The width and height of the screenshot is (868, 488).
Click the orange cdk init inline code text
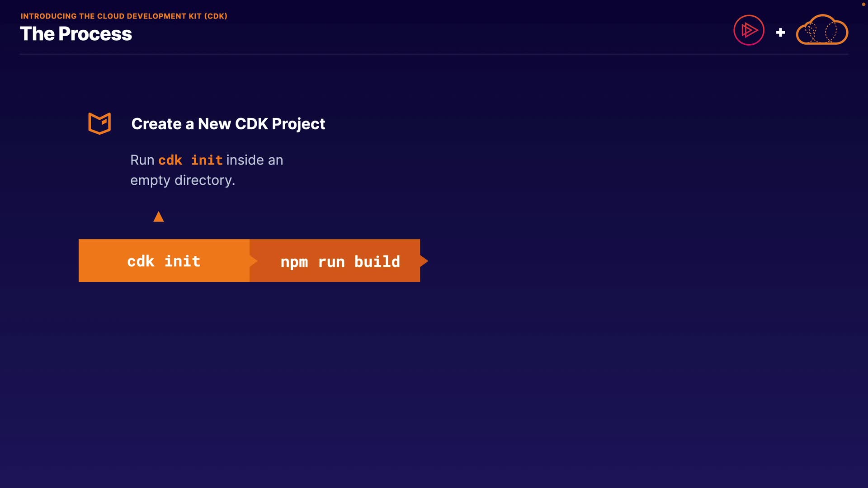[190, 160]
